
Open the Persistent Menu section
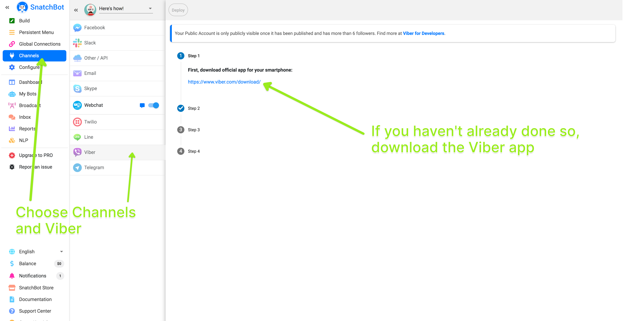tap(36, 32)
